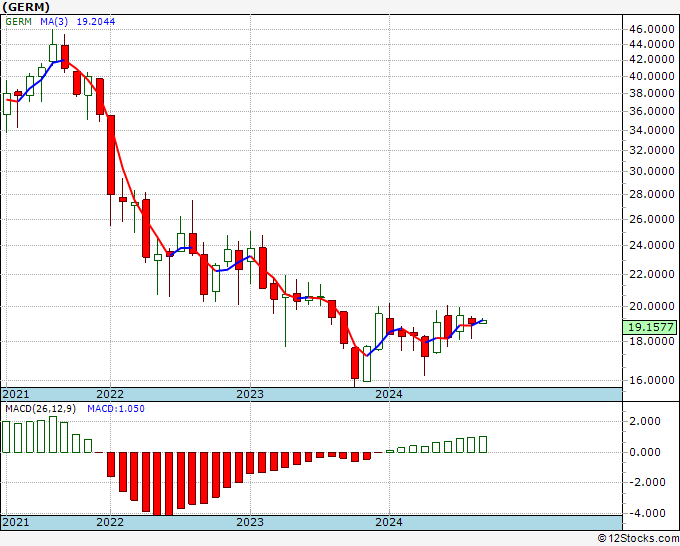This screenshot has height=546, width=680.
Task: Click 2022 on the price chart timeline
Action: click(110, 394)
